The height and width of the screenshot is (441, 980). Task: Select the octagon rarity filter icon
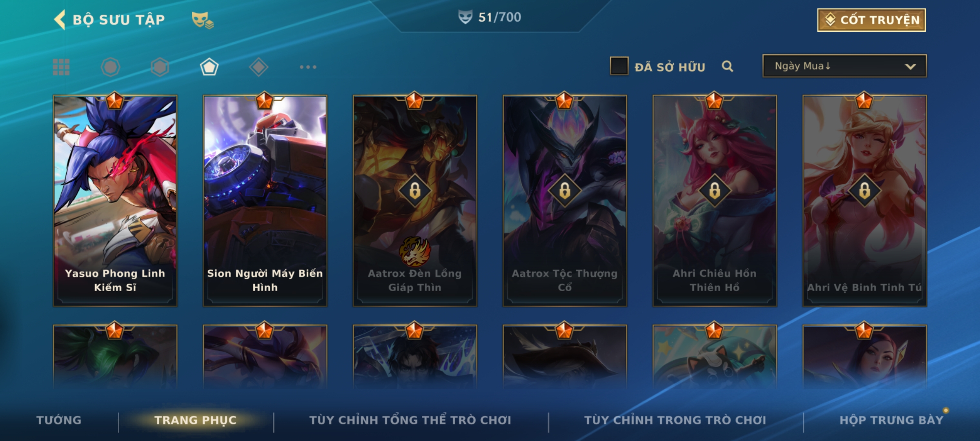point(111,67)
